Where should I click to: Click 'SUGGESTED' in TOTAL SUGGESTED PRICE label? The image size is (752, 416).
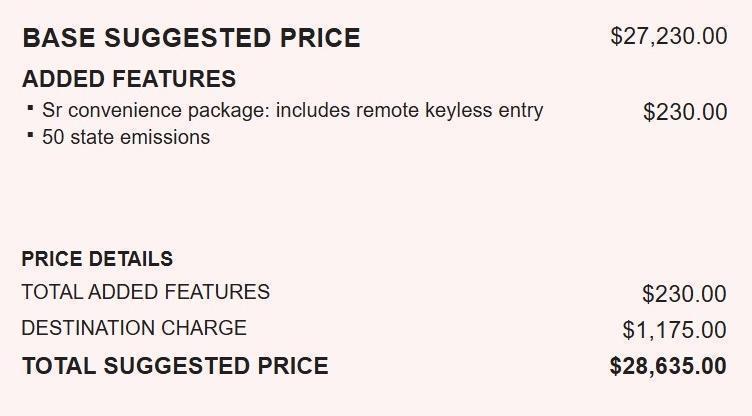pyautogui.click(x=176, y=366)
